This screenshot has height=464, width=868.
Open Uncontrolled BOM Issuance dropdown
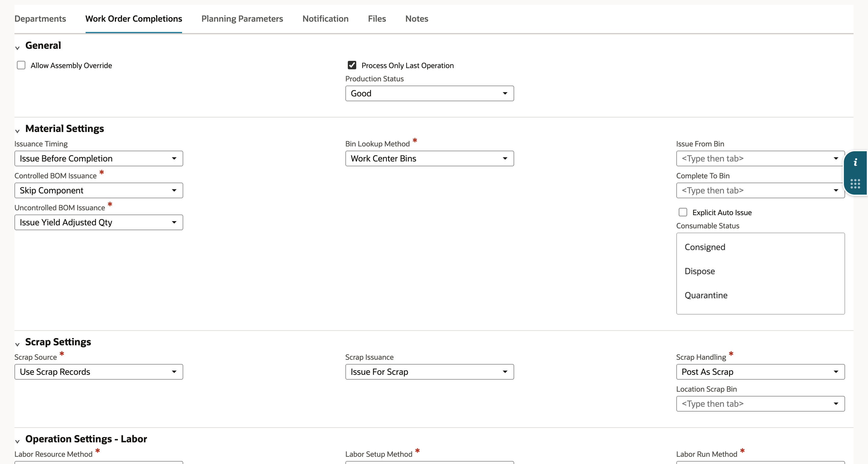(99, 222)
